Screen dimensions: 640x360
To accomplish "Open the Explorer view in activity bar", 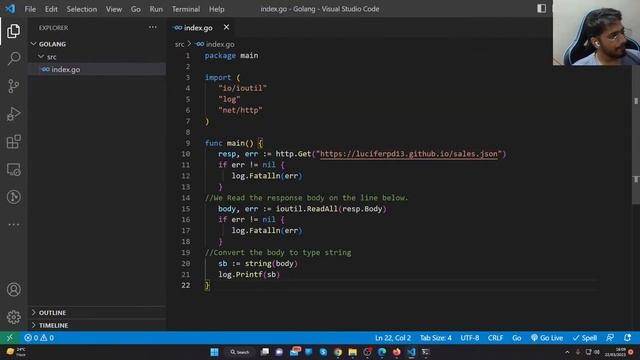I will [x=13, y=31].
